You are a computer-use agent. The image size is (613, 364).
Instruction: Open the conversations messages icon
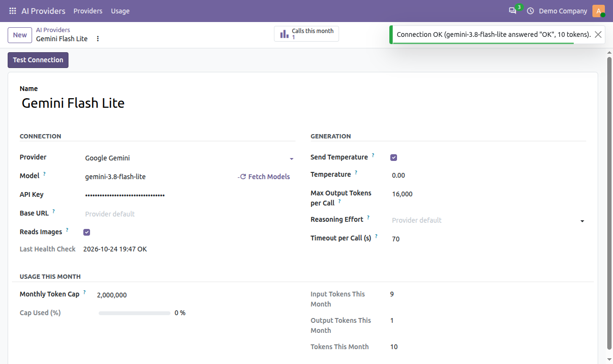pyautogui.click(x=512, y=11)
